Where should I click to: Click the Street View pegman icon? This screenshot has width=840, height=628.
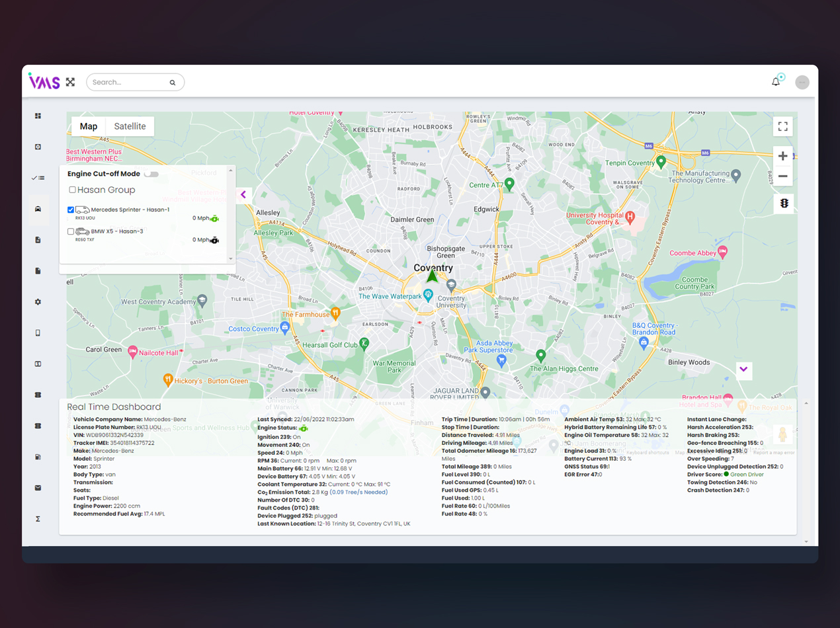click(x=783, y=434)
